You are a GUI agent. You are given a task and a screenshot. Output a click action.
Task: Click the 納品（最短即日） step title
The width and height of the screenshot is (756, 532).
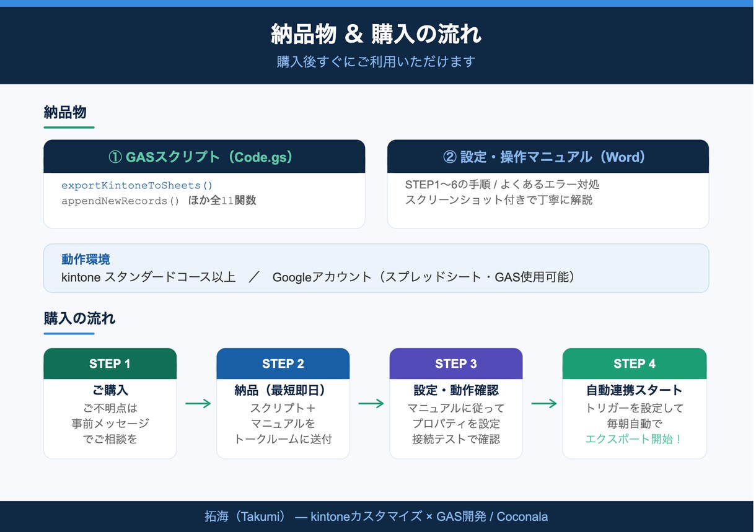[x=283, y=390]
